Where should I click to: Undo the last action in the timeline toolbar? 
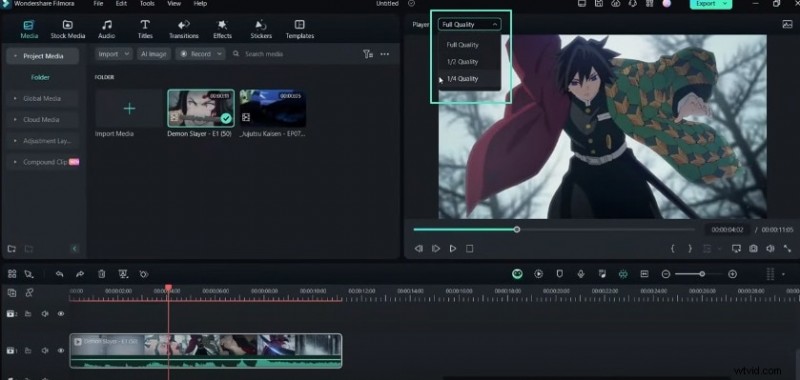pos(59,274)
